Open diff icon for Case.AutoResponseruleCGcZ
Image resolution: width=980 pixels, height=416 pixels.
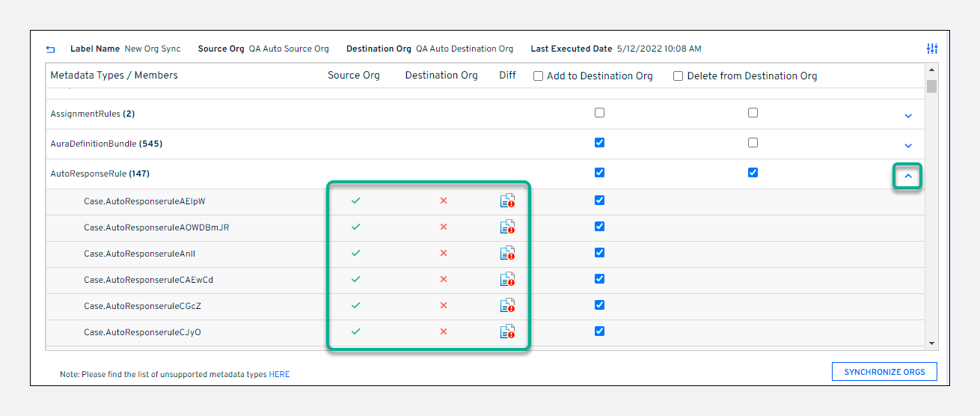point(507,305)
